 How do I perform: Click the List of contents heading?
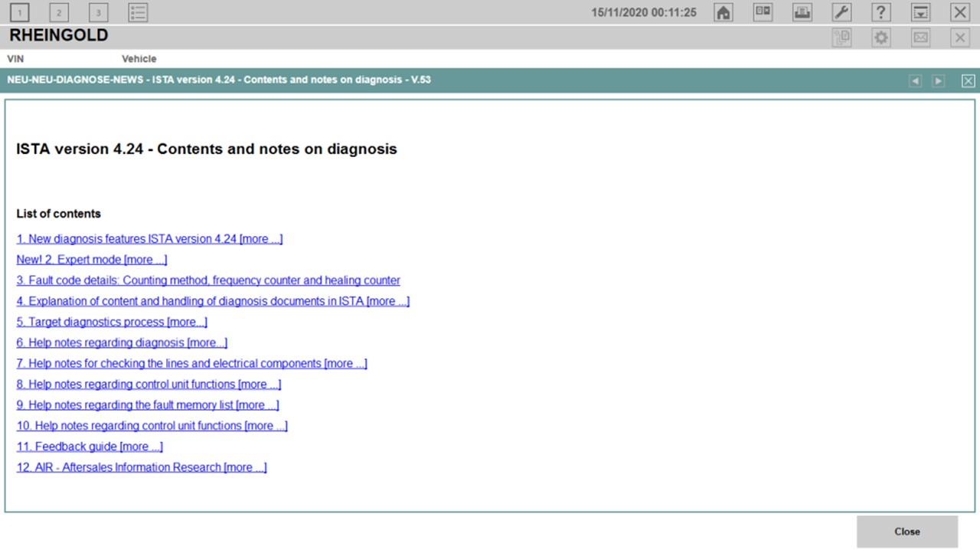point(58,214)
